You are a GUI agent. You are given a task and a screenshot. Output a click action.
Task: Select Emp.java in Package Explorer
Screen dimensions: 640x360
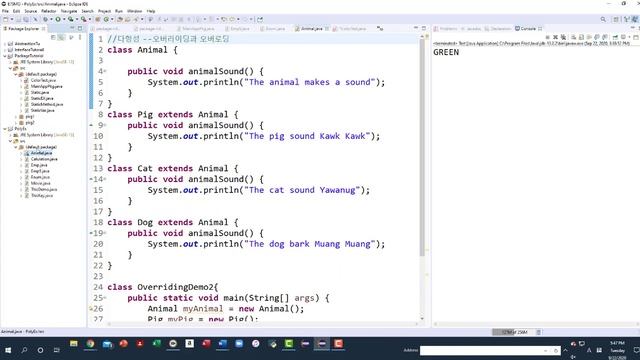coord(39,165)
